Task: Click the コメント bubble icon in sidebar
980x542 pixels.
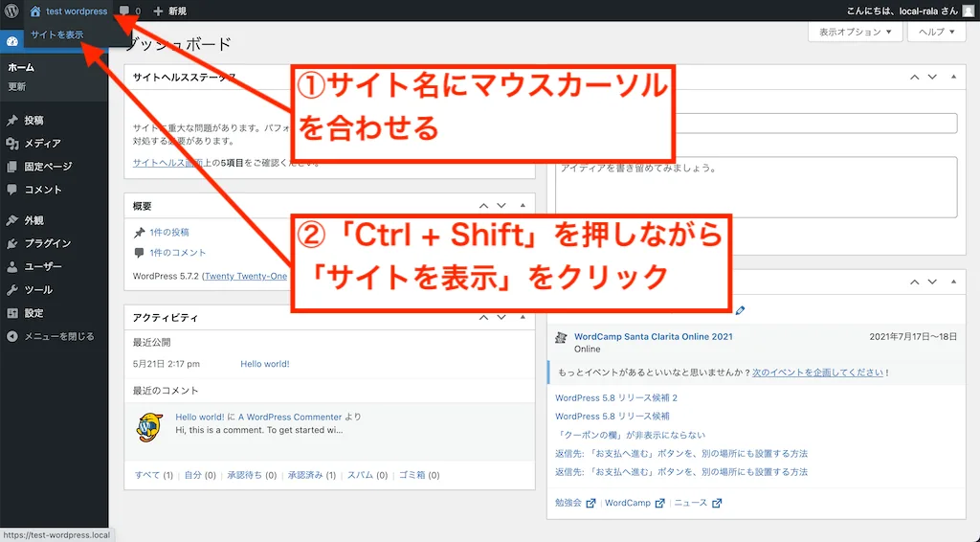Action: pyautogui.click(x=11, y=190)
